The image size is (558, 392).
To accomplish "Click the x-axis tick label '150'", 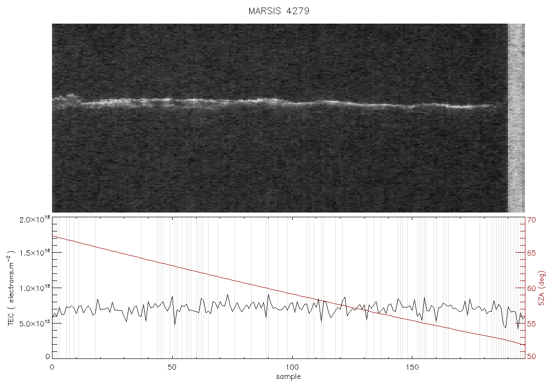I will (412, 367).
